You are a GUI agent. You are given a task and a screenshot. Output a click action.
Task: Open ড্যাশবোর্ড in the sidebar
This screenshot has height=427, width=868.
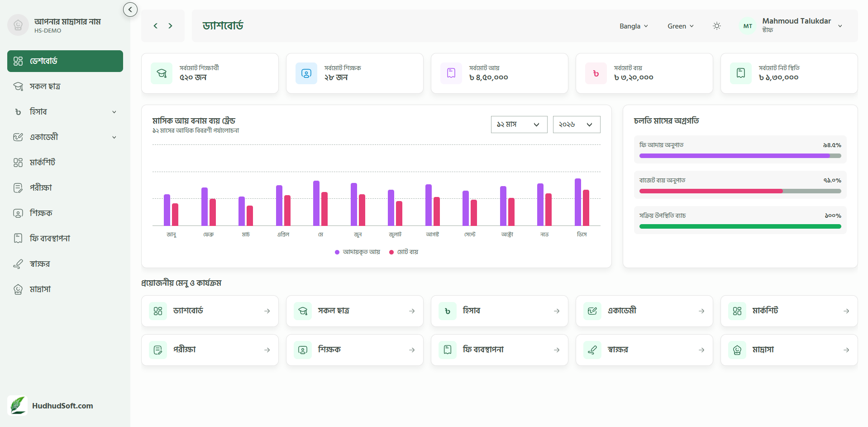(x=65, y=61)
